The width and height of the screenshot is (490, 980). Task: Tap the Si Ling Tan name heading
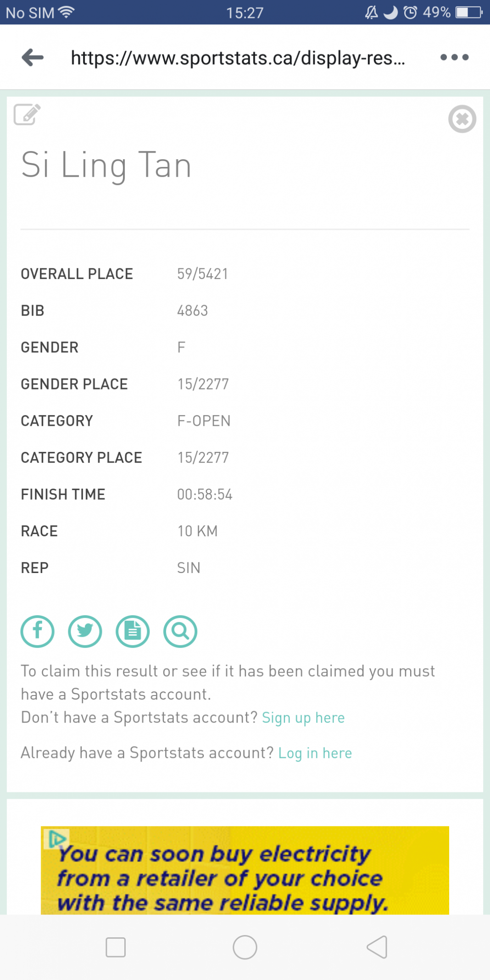coord(106,165)
